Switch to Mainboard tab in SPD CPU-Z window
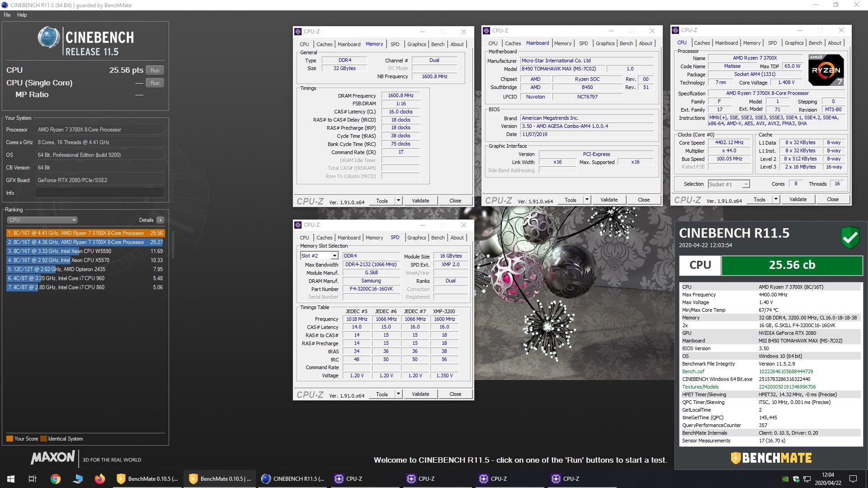 point(349,238)
